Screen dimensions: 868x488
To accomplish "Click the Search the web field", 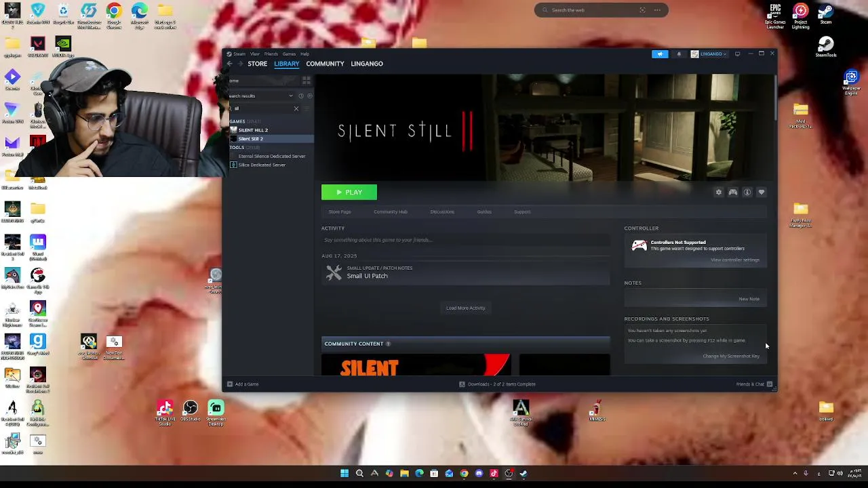I will point(601,10).
